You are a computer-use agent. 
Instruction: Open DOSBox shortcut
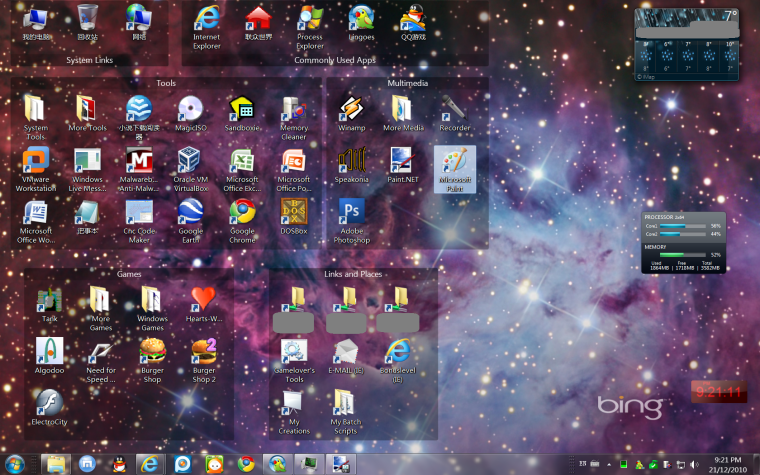(x=294, y=212)
